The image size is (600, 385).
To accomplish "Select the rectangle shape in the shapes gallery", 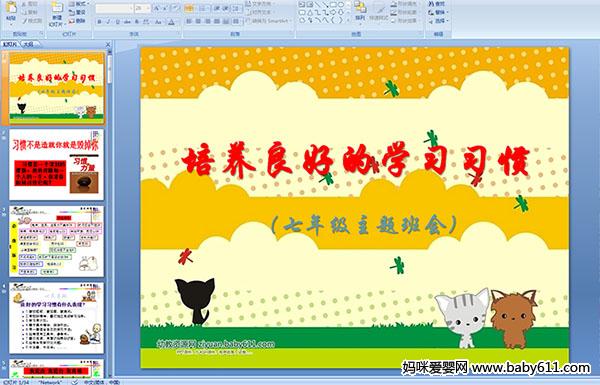I will (333, 4).
